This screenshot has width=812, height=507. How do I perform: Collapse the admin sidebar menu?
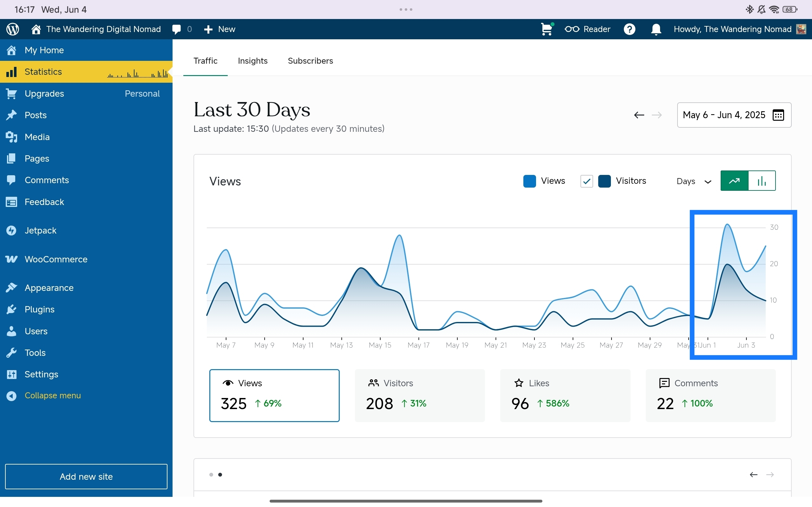(x=53, y=395)
